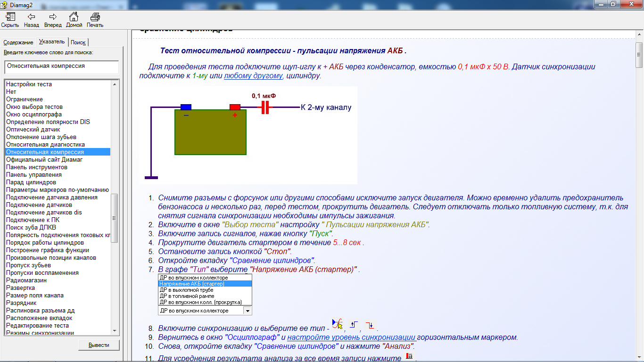The width and height of the screenshot is (644, 362).
Task: Click the Скрыть (Hide) toolbar icon
Action: click(x=10, y=20)
